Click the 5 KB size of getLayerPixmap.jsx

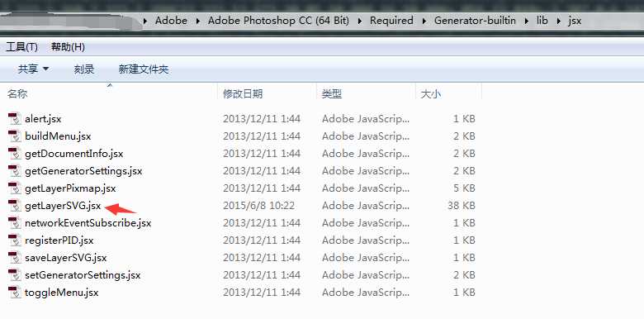click(464, 188)
